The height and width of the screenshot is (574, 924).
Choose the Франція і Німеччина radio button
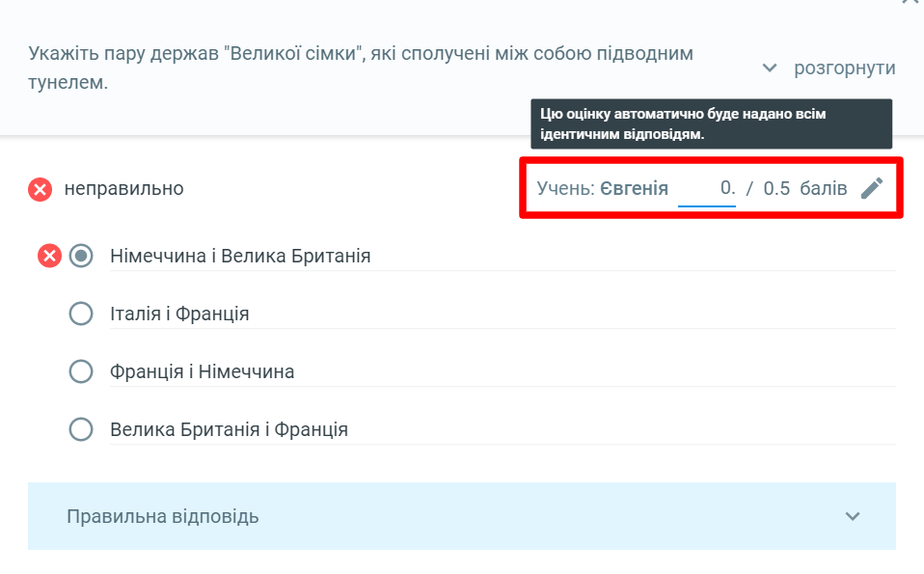click(81, 371)
